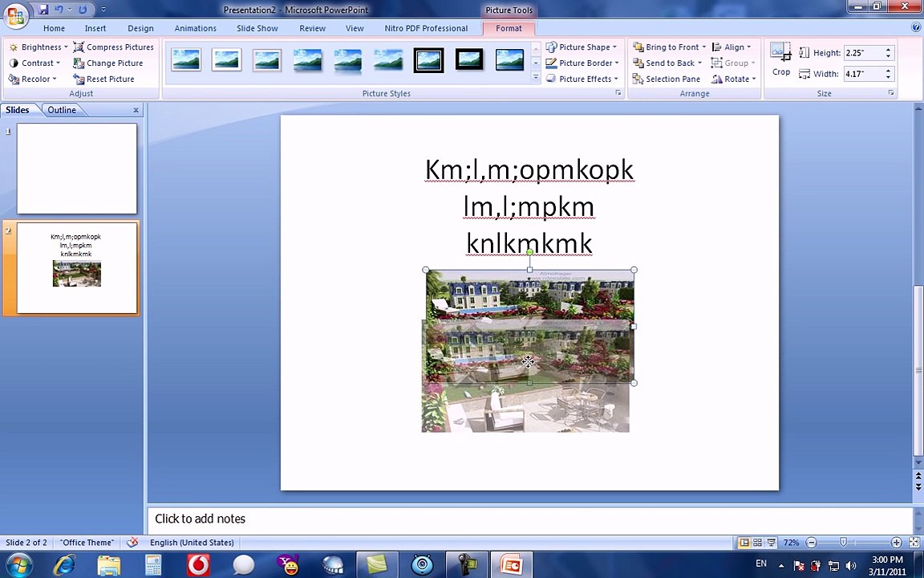Screen dimensions: 924x578
Task: Select the Review tab
Action: tap(312, 28)
